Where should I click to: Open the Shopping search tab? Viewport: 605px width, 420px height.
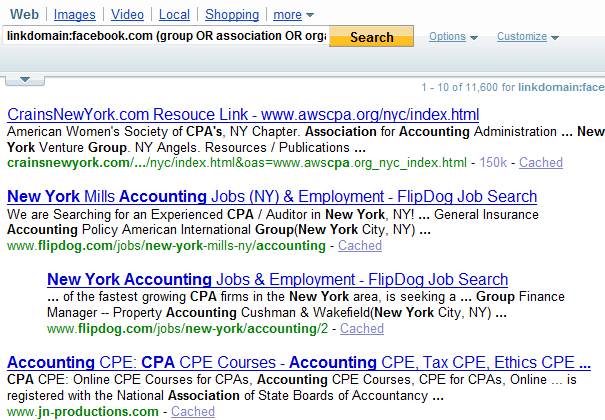[x=232, y=15]
